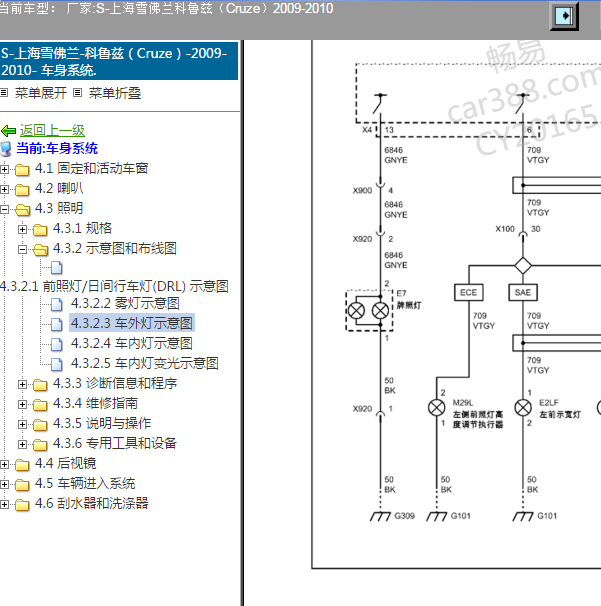Click the SAE box in wiring diagram

tap(523, 293)
